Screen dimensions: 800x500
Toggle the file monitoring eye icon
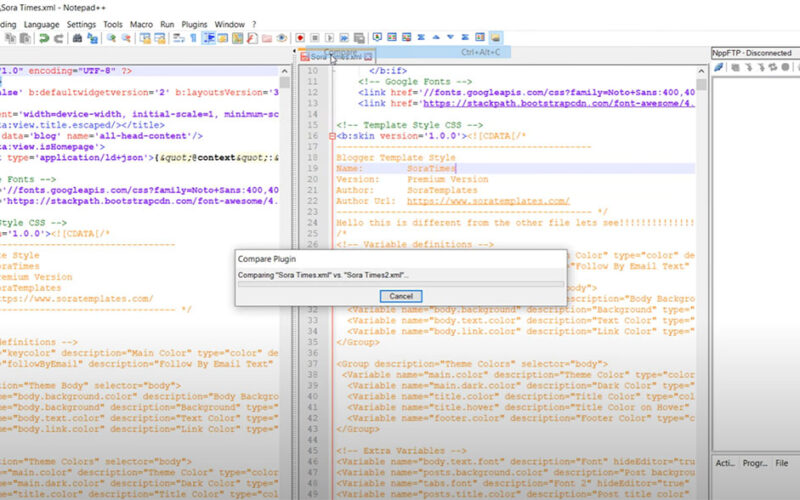coord(282,38)
